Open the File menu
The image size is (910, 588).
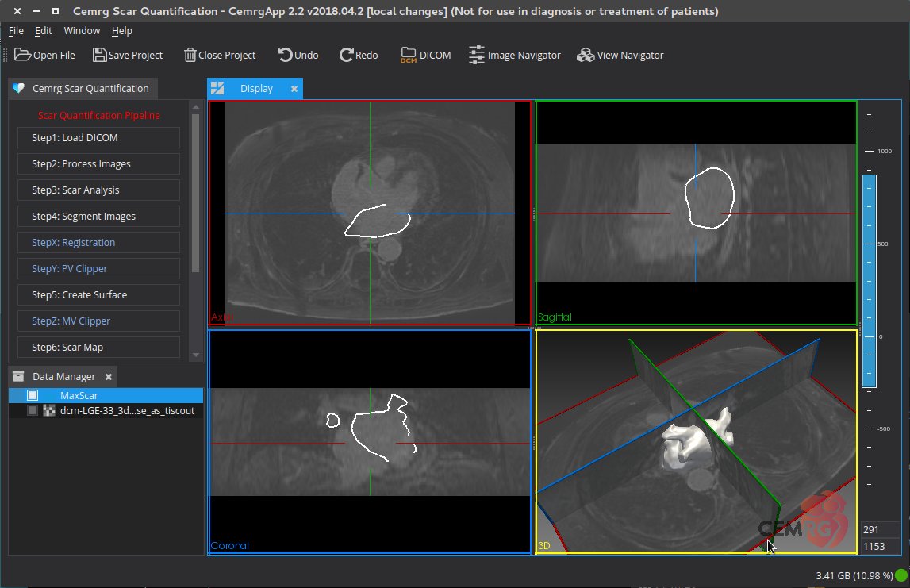(16, 31)
